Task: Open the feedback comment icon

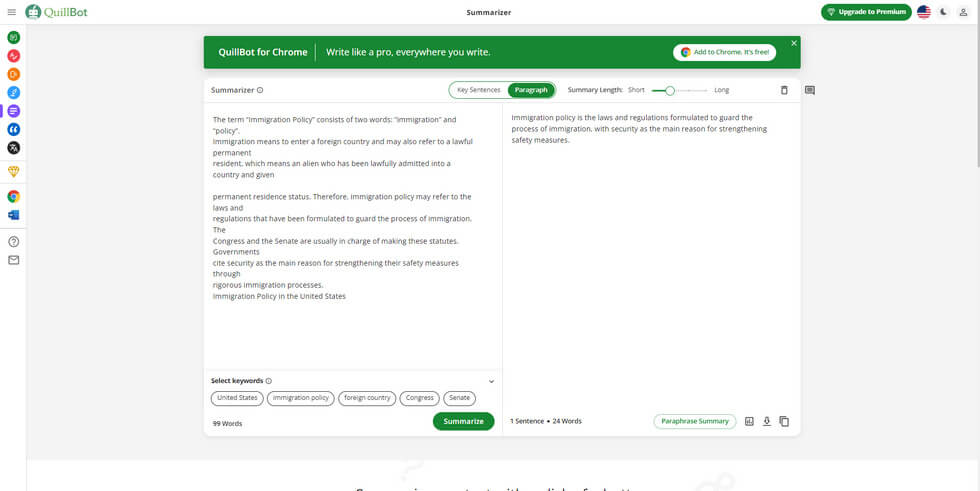Action: [810, 90]
